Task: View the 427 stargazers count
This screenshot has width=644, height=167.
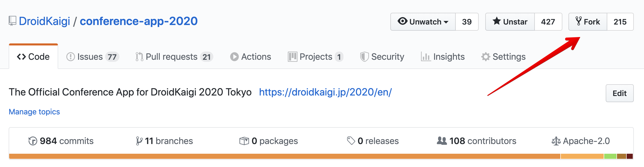Action: (548, 22)
